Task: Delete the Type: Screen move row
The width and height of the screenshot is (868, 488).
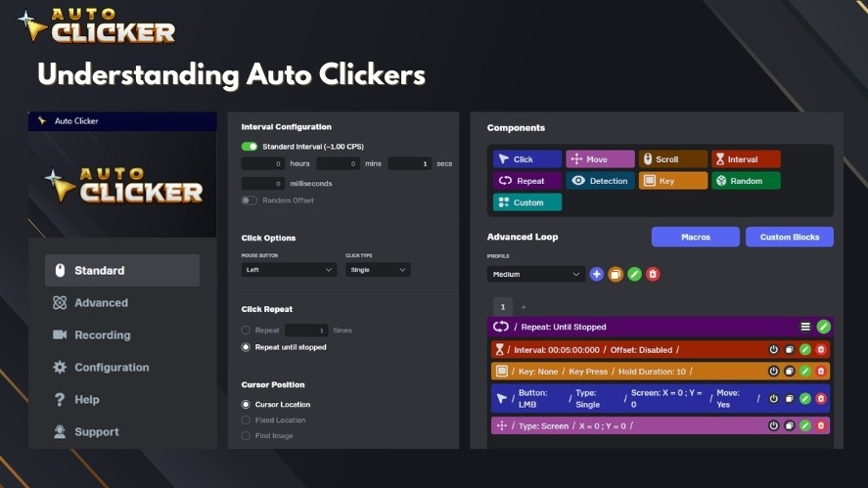Action: (x=821, y=425)
